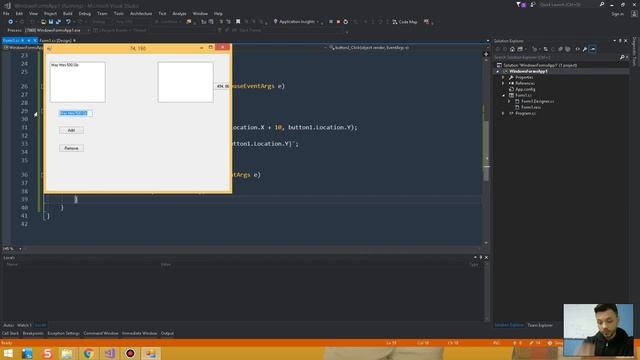Click View Code icon in Solution Explorer
The width and height of the screenshot is (640, 360).
577,49
